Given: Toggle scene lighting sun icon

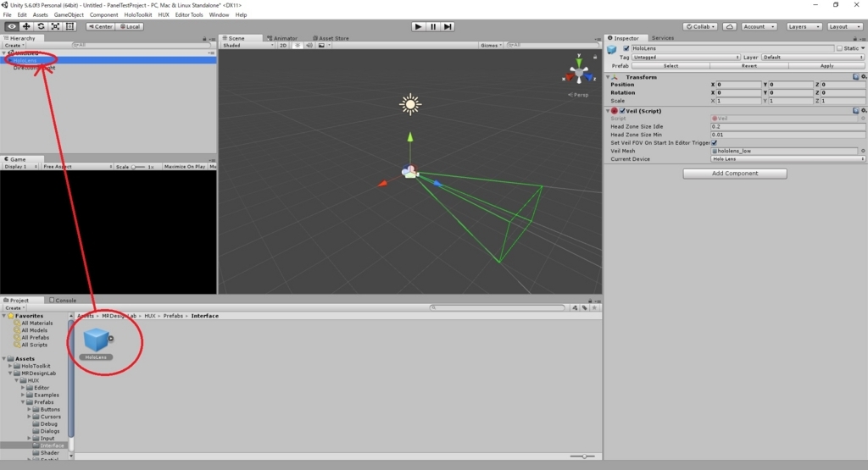Looking at the screenshot, I should pyautogui.click(x=298, y=46).
